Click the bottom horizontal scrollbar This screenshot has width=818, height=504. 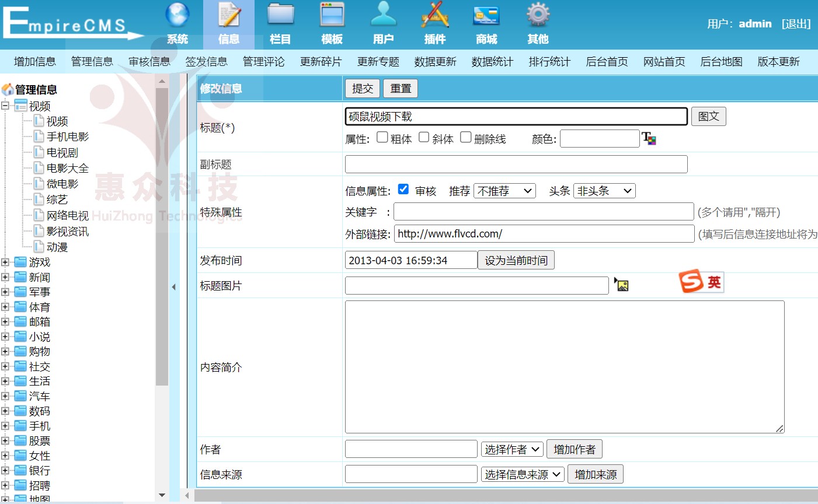(x=506, y=495)
